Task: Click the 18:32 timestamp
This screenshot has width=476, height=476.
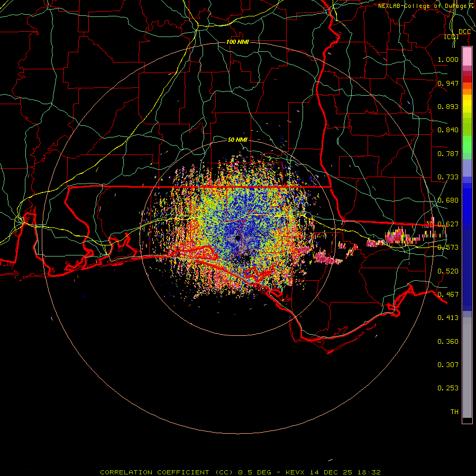Action: tap(368, 472)
